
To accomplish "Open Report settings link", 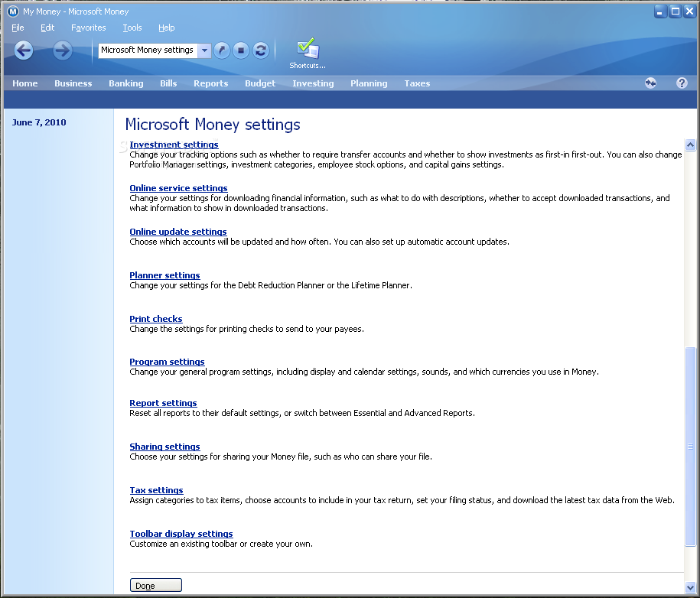I will 163,403.
